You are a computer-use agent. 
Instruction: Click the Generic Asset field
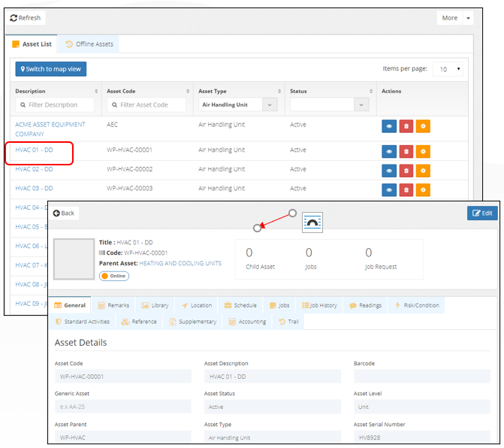(x=122, y=407)
